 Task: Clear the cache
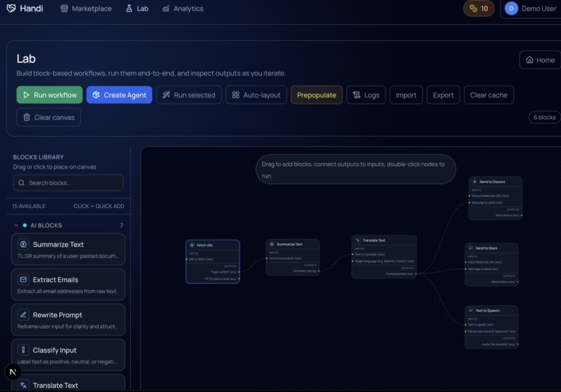tap(489, 95)
